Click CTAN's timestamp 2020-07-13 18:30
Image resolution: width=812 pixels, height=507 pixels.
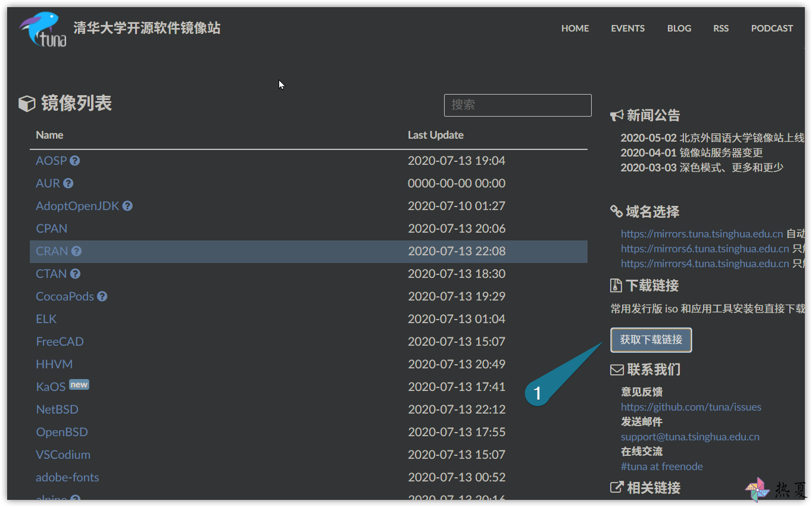[x=457, y=274]
